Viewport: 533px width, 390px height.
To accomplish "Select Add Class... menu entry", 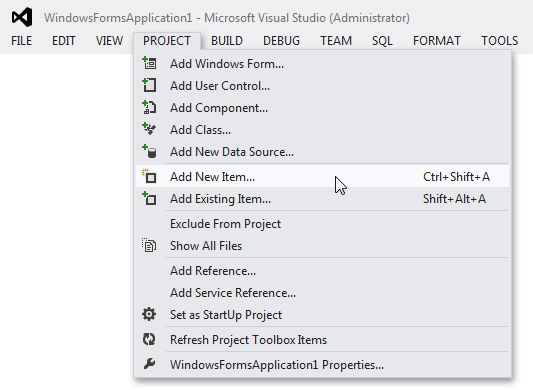I will (322, 130).
